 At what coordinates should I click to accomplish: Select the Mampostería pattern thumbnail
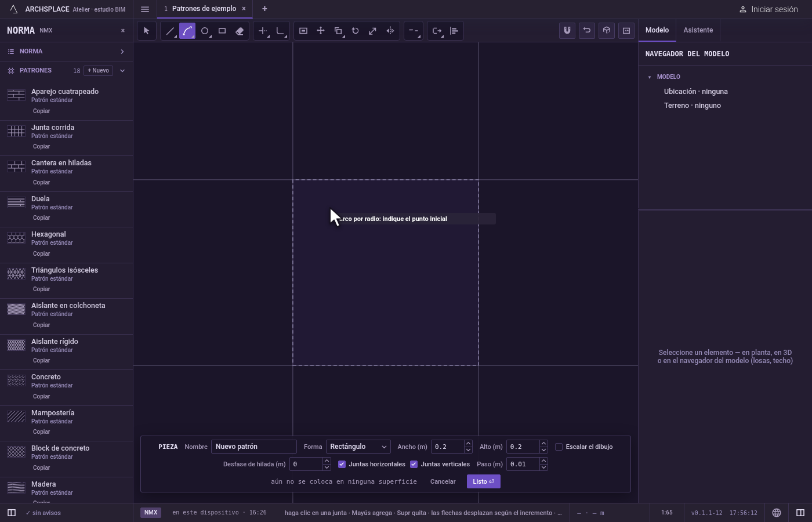16,416
